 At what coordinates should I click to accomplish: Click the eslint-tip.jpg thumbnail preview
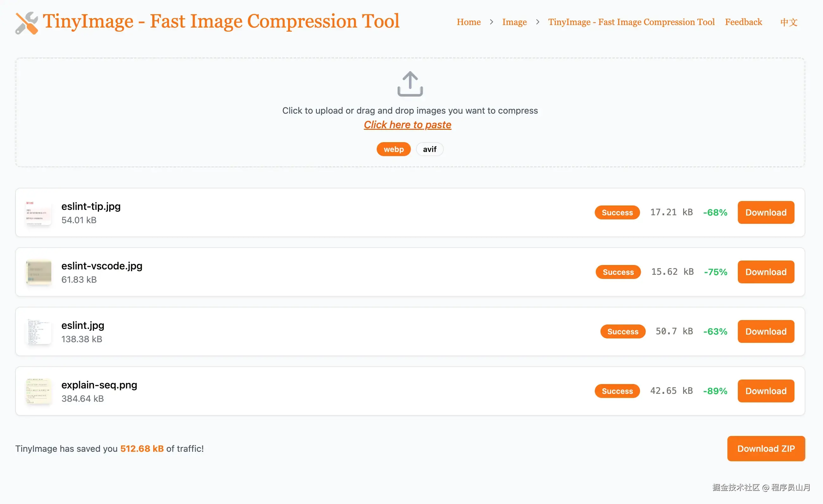[x=37, y=212]
